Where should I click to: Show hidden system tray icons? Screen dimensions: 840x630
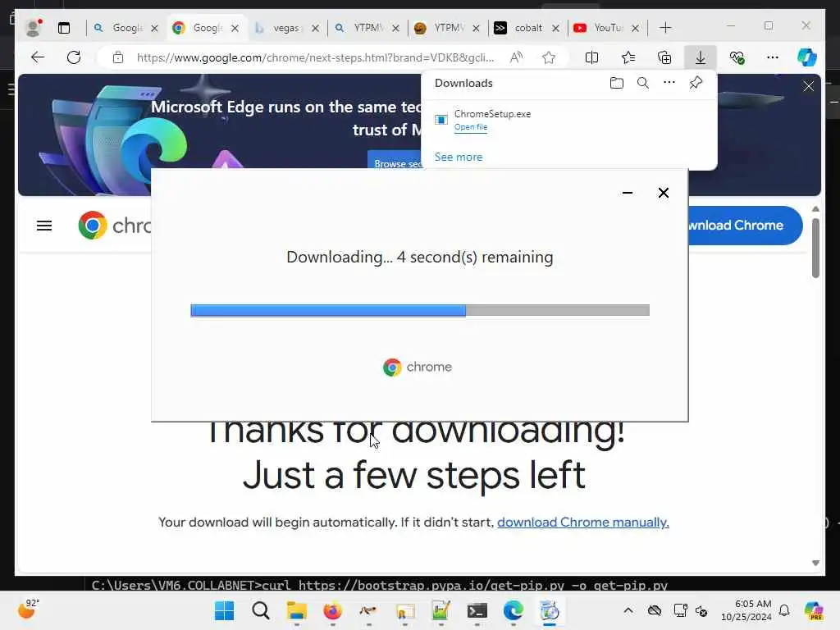click(x=628, y=610)
